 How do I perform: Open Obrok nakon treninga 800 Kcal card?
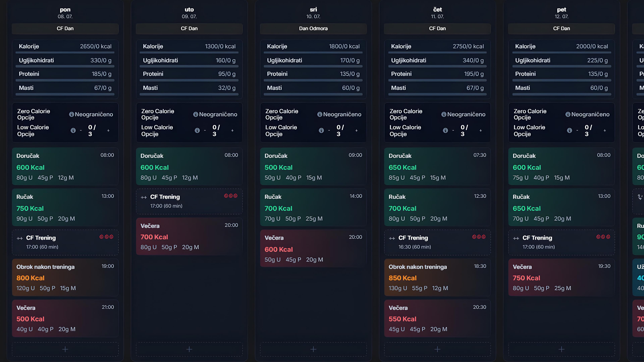(x=65, y=277)
